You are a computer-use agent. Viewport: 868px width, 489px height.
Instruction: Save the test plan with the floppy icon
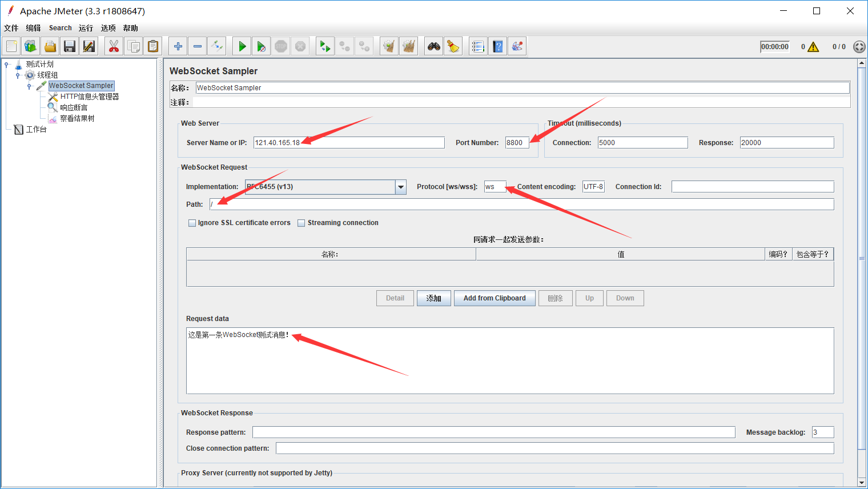click(70, 46)
